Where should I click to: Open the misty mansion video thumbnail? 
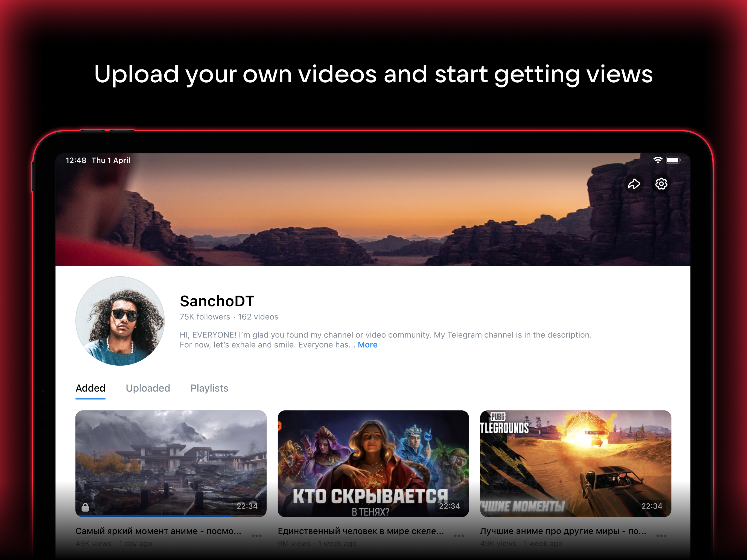point(171,459)
